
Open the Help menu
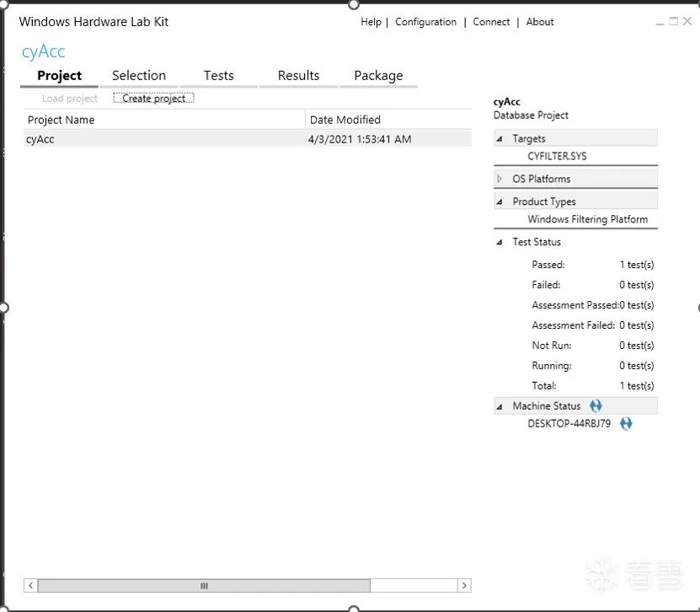(x=371, y=22)
